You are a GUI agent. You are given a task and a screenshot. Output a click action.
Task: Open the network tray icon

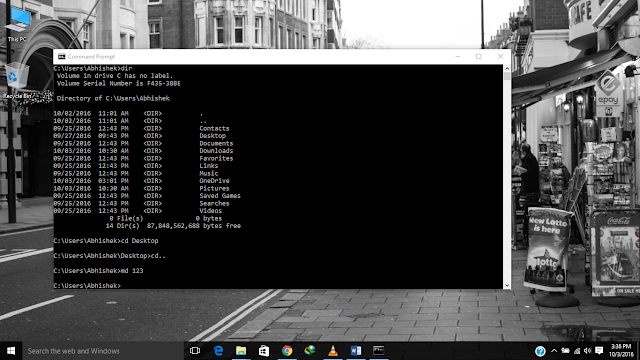[577, 351]
